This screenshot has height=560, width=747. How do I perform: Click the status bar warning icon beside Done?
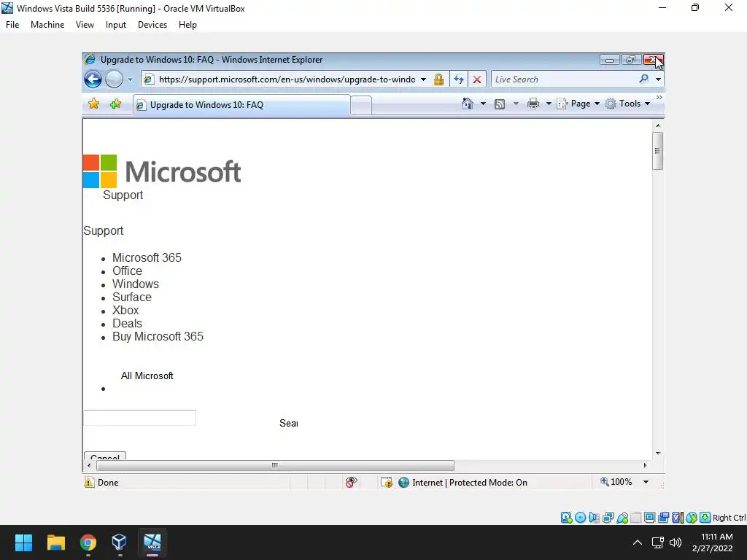tap(89, 483)
